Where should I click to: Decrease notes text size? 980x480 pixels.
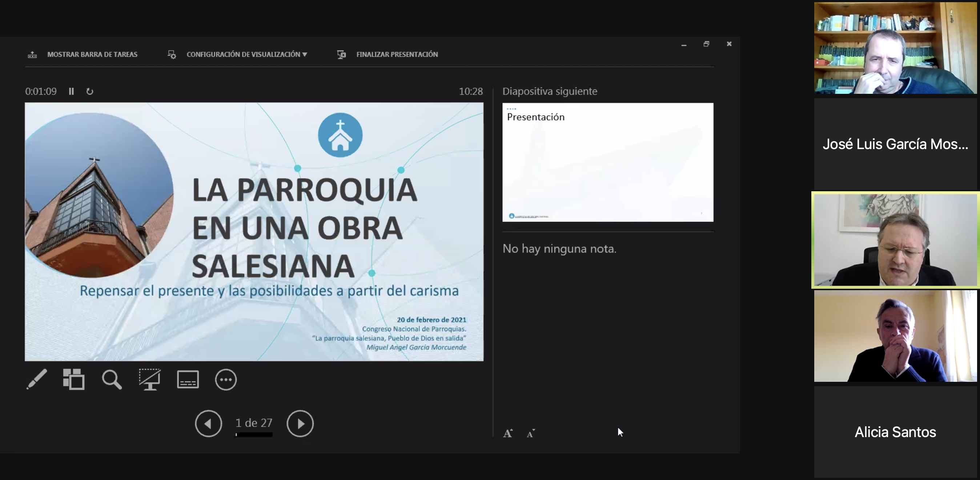click(531, 433)
